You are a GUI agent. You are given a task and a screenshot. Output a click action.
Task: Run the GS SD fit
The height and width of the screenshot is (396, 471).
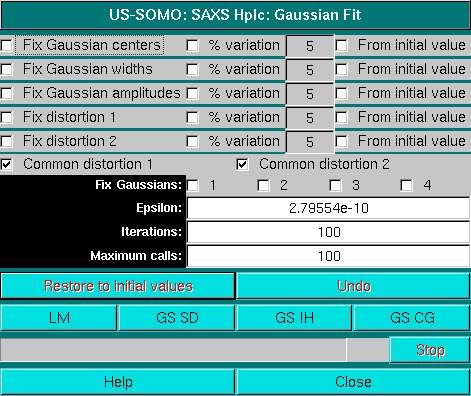point(177,318)
